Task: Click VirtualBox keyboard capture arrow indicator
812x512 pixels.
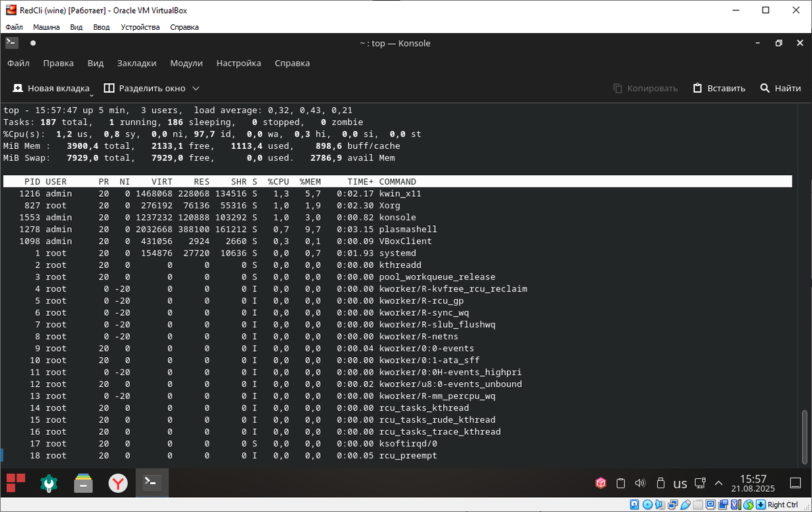Action: pos(761,505)
